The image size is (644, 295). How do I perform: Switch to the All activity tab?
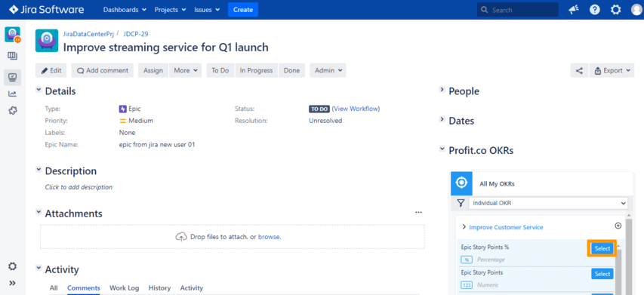pyautogui.click(x=54, y=288)
